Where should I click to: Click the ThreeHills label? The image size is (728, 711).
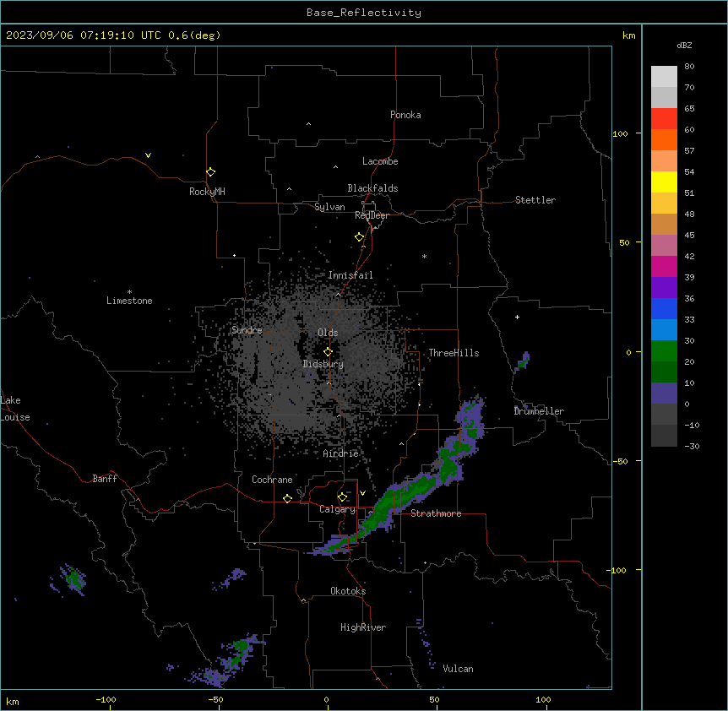[x=454, y=353]
